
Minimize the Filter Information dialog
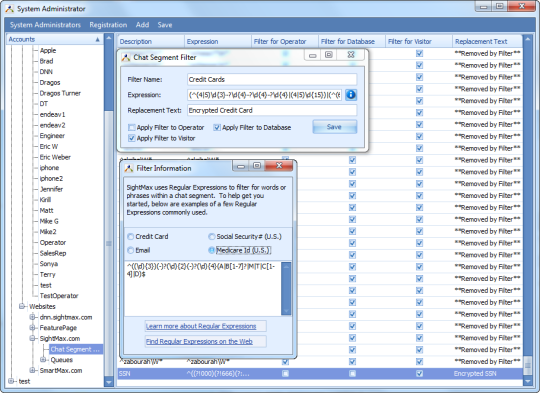(241, 166)
